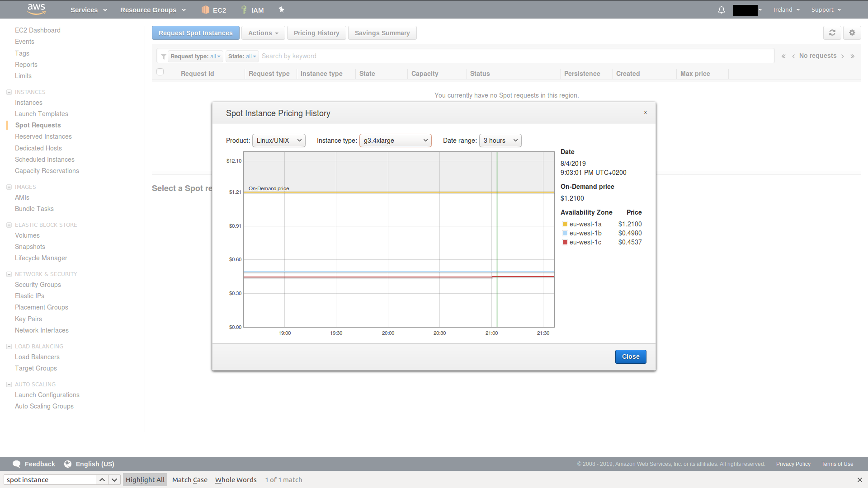The width and height of the screenshot is (868, 488).
Task: Go to previous page of requests
Action: pyautogui.click(x=793, y=56)
